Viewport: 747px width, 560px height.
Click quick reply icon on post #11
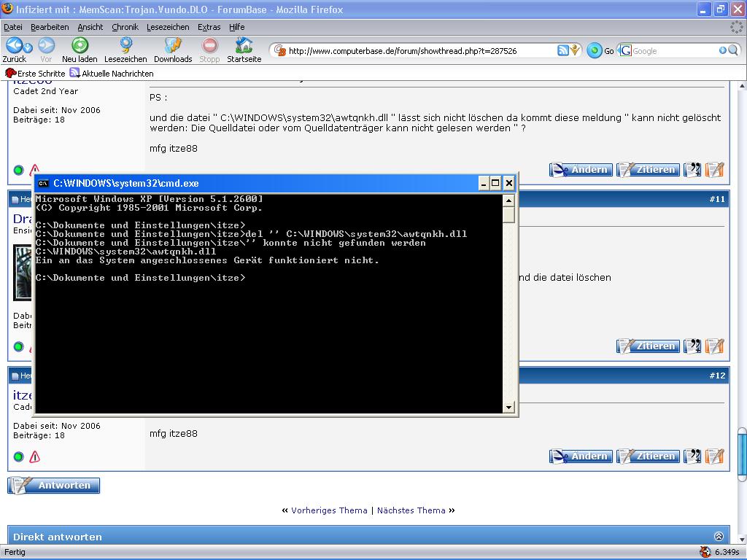[x=715, y=346]
